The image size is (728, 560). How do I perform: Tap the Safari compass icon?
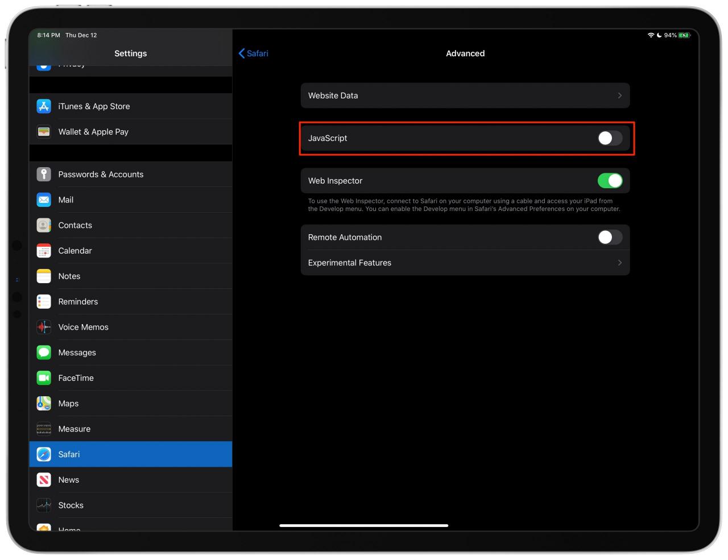[x=44, y=454]
